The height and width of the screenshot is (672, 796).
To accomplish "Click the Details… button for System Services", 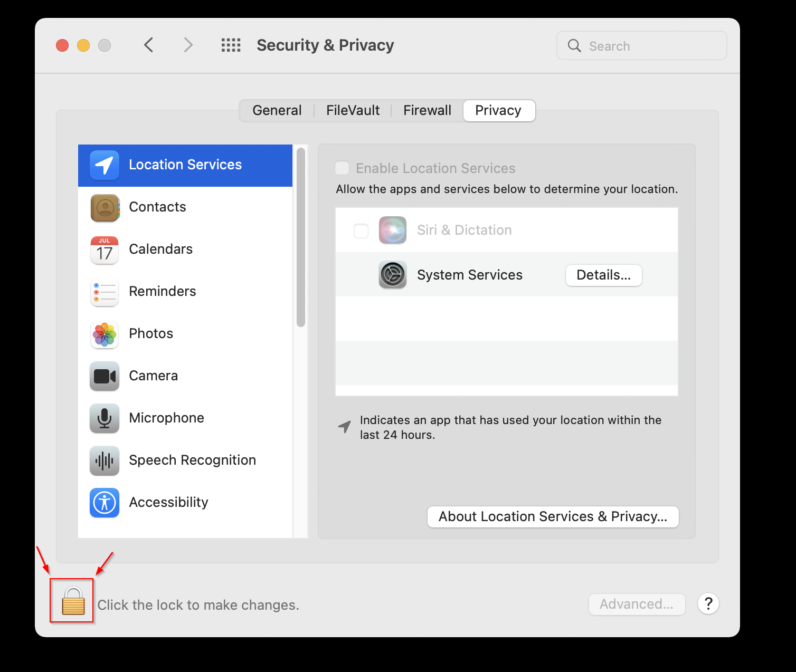I will (603, 275).
